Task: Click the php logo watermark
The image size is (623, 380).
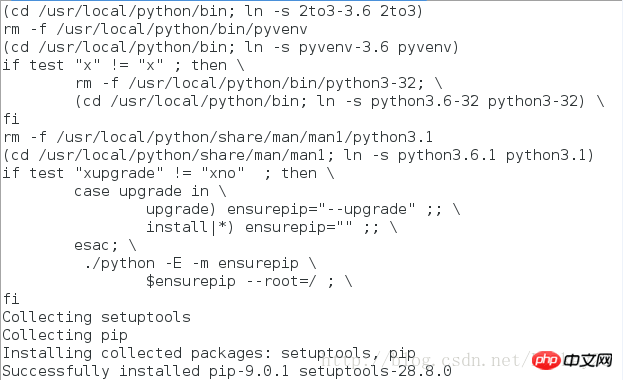Action: pos(546,361)
